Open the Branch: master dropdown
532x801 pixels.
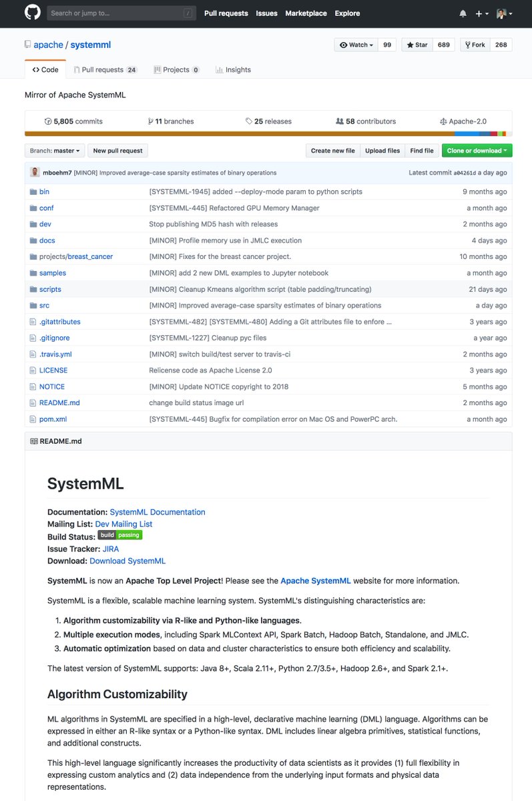click(55, 151)
